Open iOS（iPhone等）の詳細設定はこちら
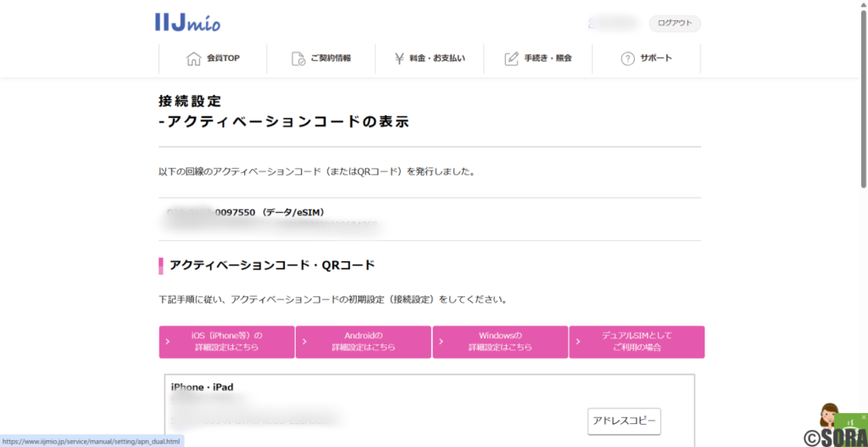This screenshot has width=868, height=447. 227,342
